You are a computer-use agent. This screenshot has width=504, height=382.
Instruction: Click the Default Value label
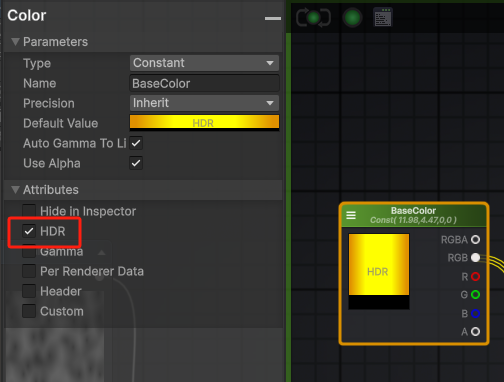pyautogui.click(x=61, y=123)
